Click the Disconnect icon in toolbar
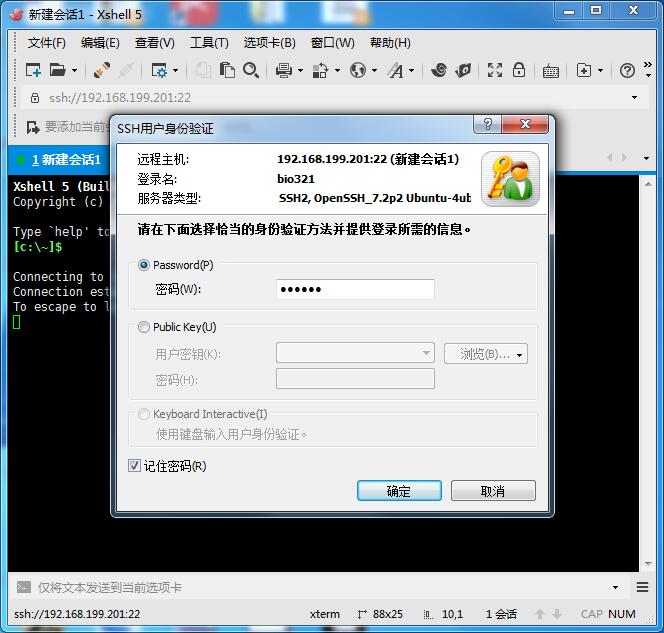This screenshot has width=664, height=633. pyautogui.click(x=126, y=70)
